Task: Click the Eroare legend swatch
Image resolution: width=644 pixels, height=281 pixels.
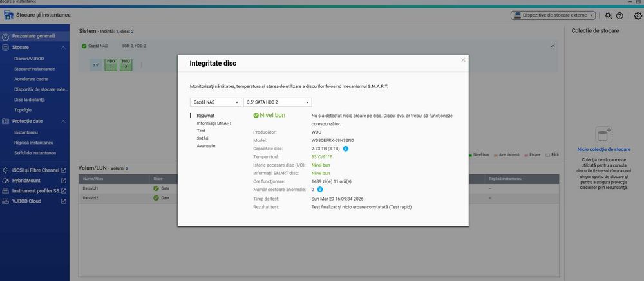Action: [527, 155]
